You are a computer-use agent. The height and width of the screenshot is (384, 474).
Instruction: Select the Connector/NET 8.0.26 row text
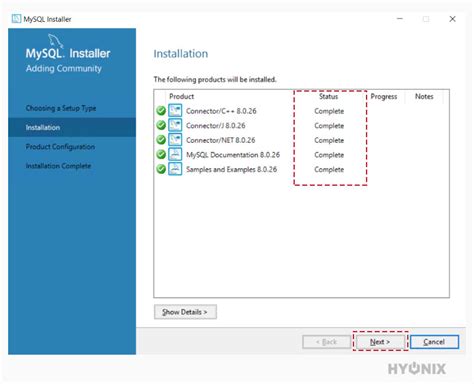coord(221,140)
